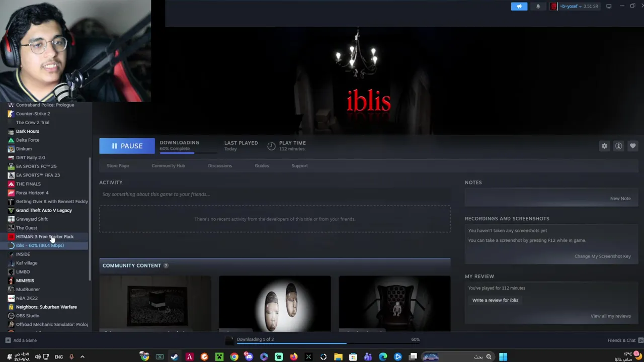Open the Windows Start button
Viewport: 644px width, 362px height.
coord(503,357)
